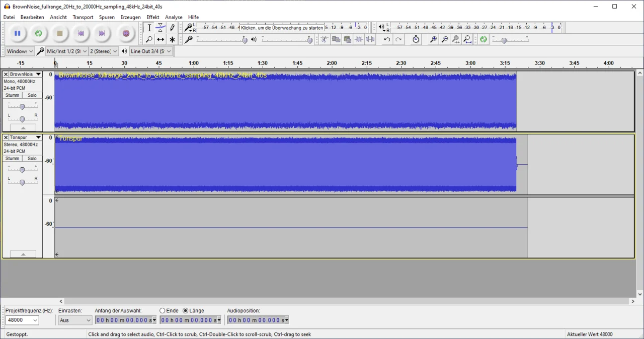
Task: Open the sync-lock timer icon
Action: 416,39
